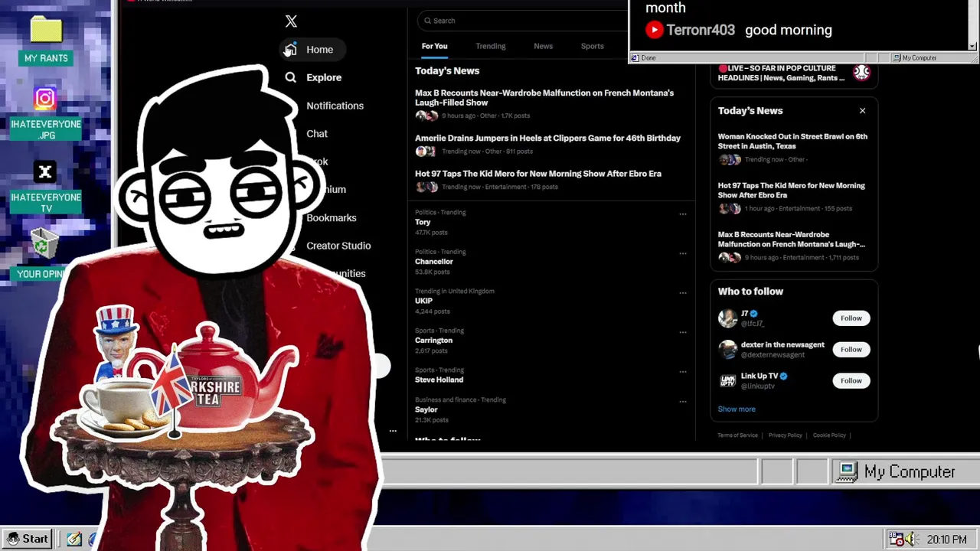Switch to the News tab
Viewport: 980px width, 551px height.
pos(543,46)
